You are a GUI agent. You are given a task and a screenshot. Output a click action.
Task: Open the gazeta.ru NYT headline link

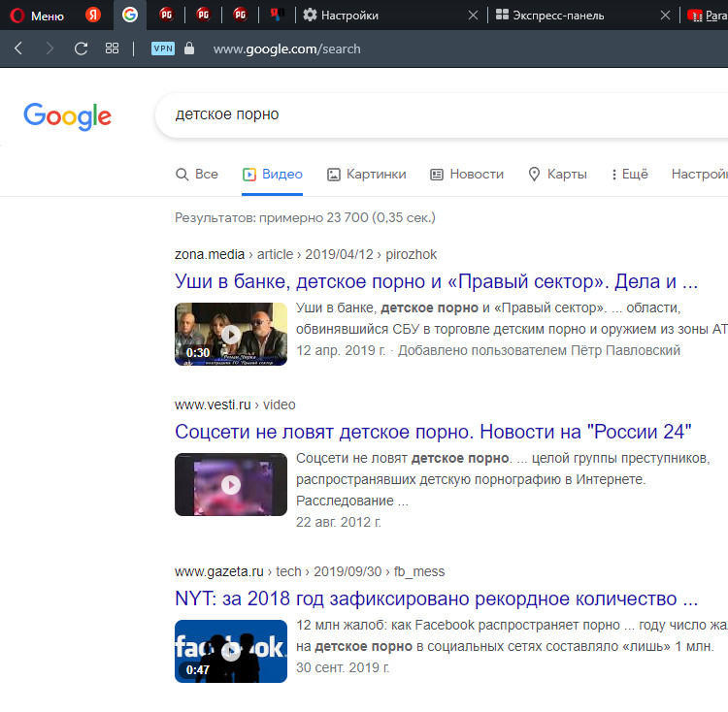[x=437, y=599]
